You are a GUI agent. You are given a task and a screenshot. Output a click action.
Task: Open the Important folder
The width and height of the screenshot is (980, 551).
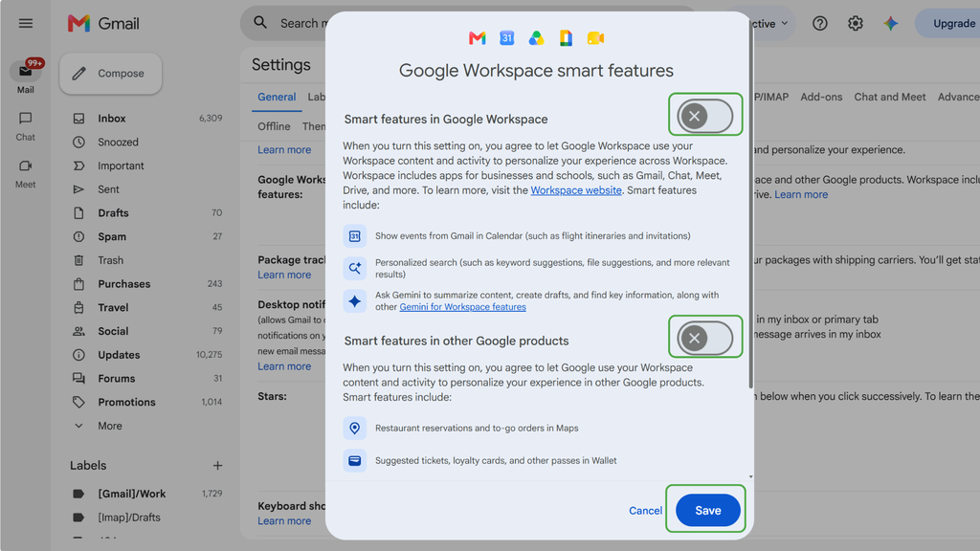click(x=147, y=165)
